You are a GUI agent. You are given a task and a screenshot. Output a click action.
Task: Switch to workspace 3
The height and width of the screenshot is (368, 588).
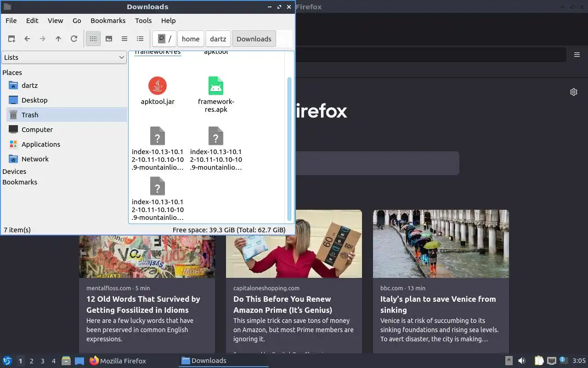point(42,361)
